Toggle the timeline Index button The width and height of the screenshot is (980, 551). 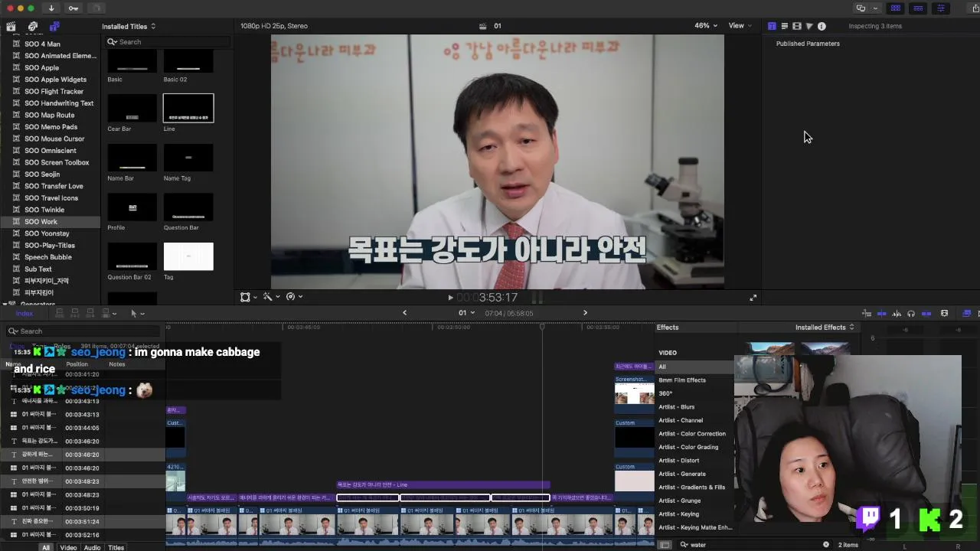point(24,313)
